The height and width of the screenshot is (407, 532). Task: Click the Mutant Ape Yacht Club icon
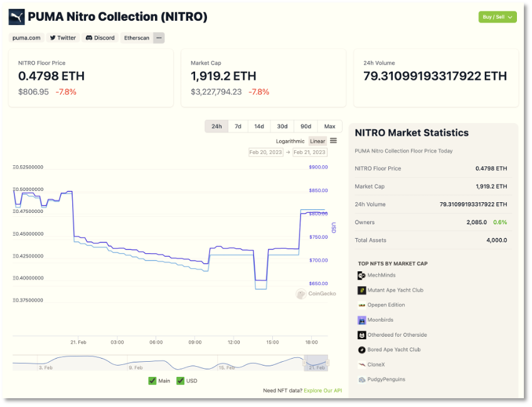(361, 290)
